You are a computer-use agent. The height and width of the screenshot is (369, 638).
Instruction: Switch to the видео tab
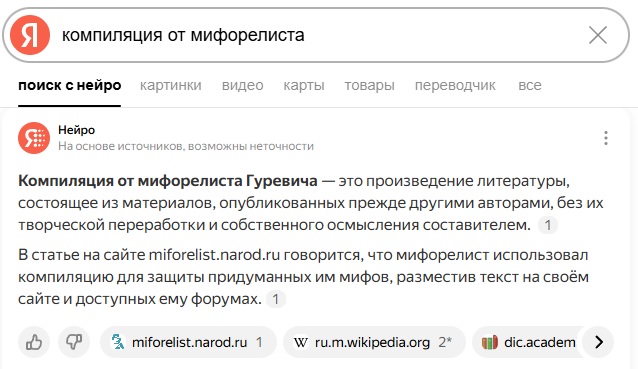[243, 85]
